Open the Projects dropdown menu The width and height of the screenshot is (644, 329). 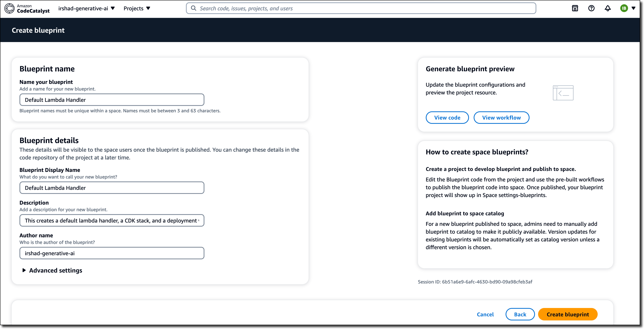(x=137, y=9)
